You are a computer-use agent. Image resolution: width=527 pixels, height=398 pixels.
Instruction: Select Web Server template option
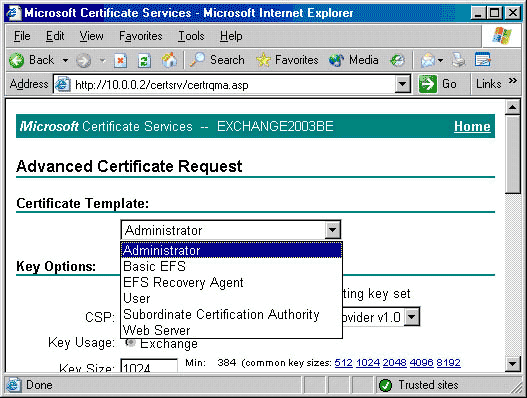[231, 330]
